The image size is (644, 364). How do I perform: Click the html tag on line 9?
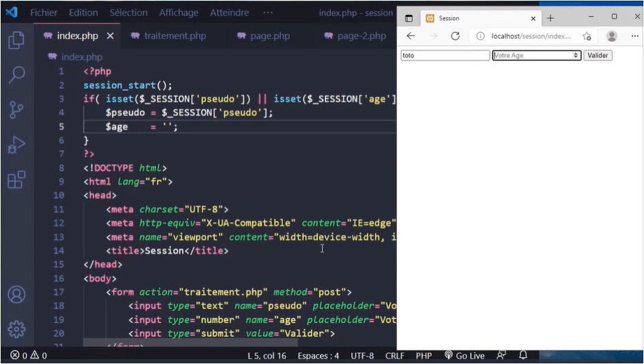coord(99,181)
